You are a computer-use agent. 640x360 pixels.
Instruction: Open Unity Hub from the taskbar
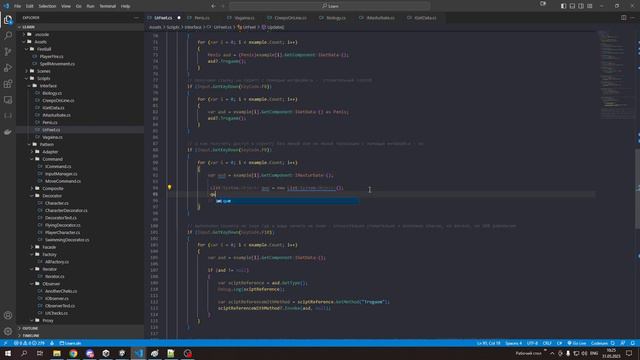tap(106, 353)
